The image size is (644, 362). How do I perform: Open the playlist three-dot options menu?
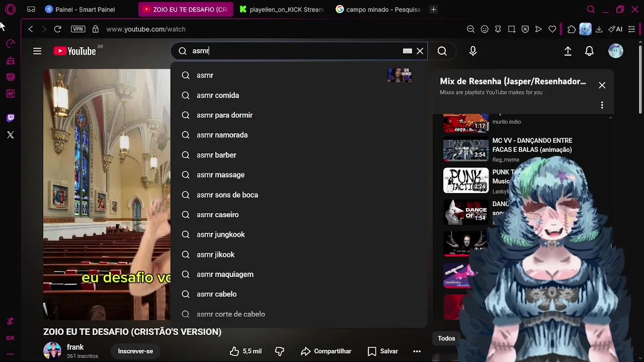tap(602, 105)
